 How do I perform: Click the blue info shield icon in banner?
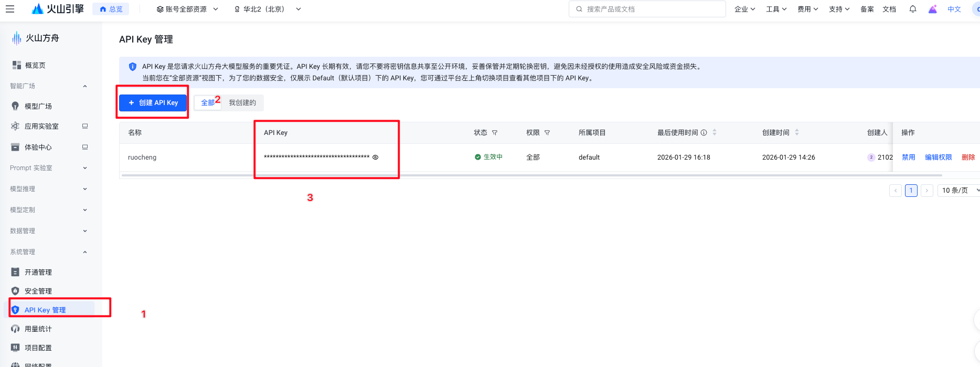(133, 67)
